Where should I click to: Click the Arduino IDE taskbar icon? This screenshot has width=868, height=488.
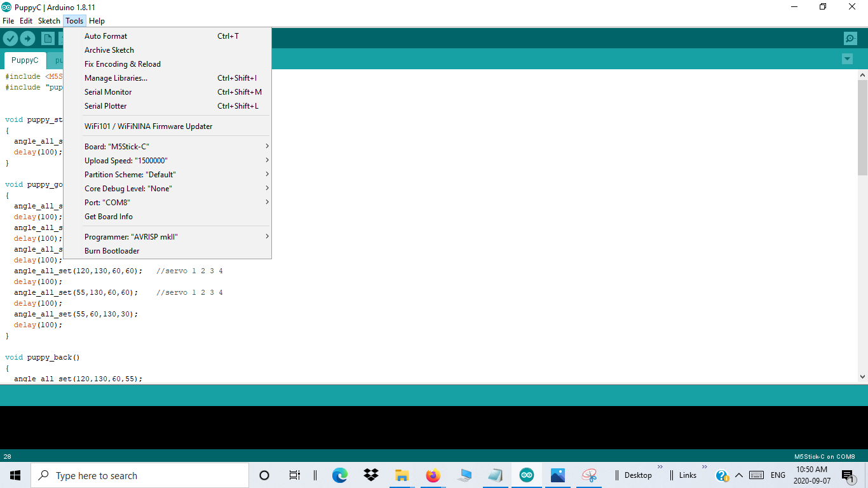pos(526,475)
